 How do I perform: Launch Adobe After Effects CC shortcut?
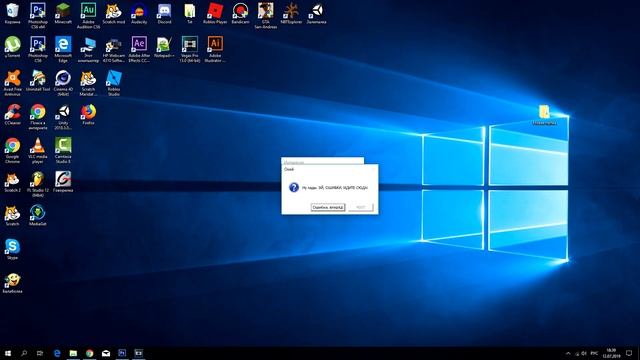pos(139,49)
